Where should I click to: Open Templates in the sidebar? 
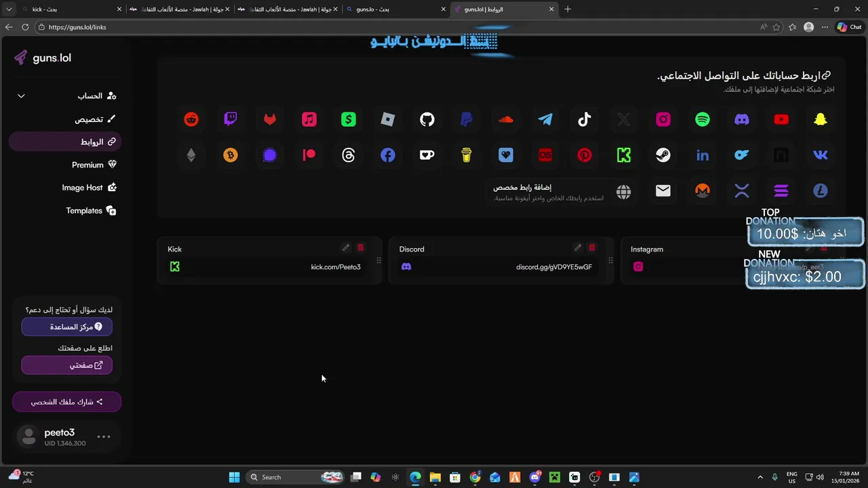click(x=65, y=211)
